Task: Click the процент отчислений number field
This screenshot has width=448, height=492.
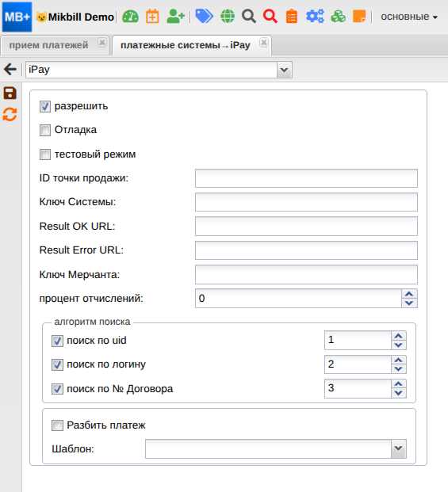Action: click(299, 299)
